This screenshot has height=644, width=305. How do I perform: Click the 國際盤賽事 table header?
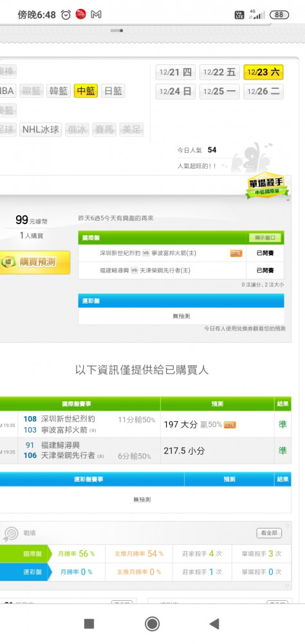pos(80,404)
